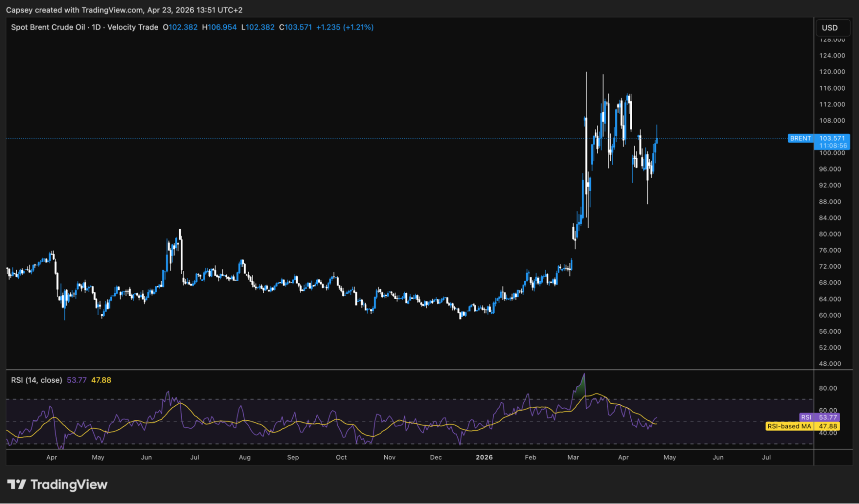Click the 2026 year marker on time axis
This screenshot has height=504, width=859.
point(484,457)
